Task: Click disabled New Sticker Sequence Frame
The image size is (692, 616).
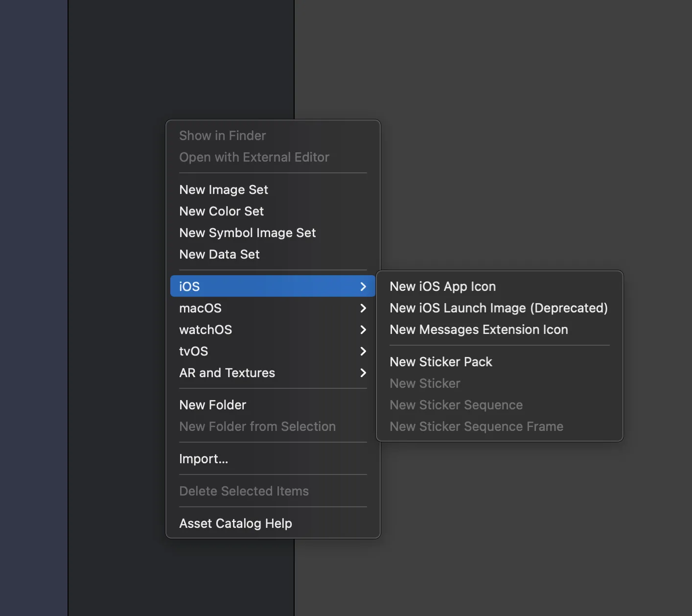Action: pyautogui.click(x=500, y=426)
